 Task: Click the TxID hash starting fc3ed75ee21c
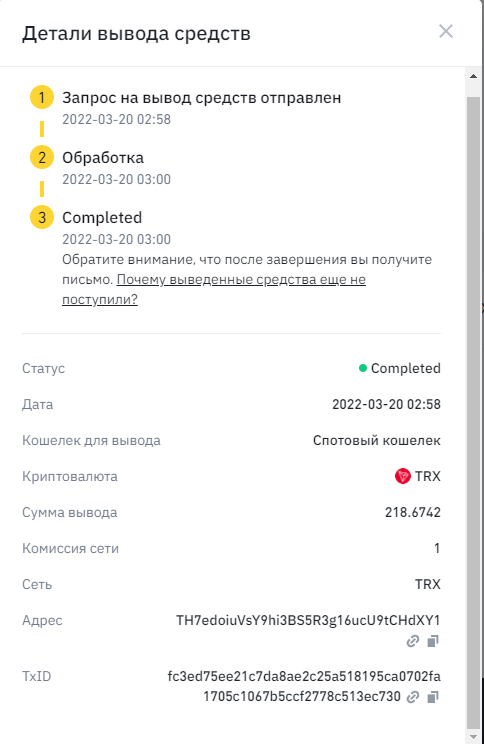tap(304, 686)
